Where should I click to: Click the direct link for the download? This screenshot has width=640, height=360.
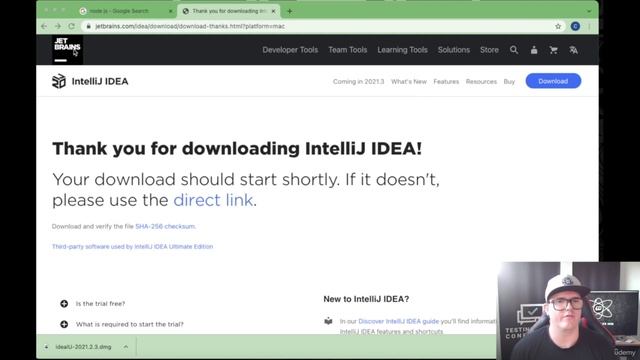(x=213, y=200)
